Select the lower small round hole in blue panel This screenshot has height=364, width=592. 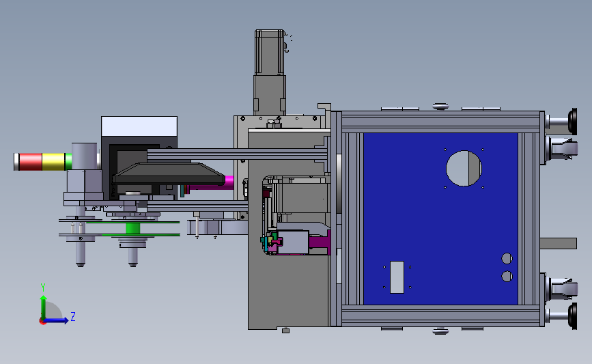pos(507,277)
